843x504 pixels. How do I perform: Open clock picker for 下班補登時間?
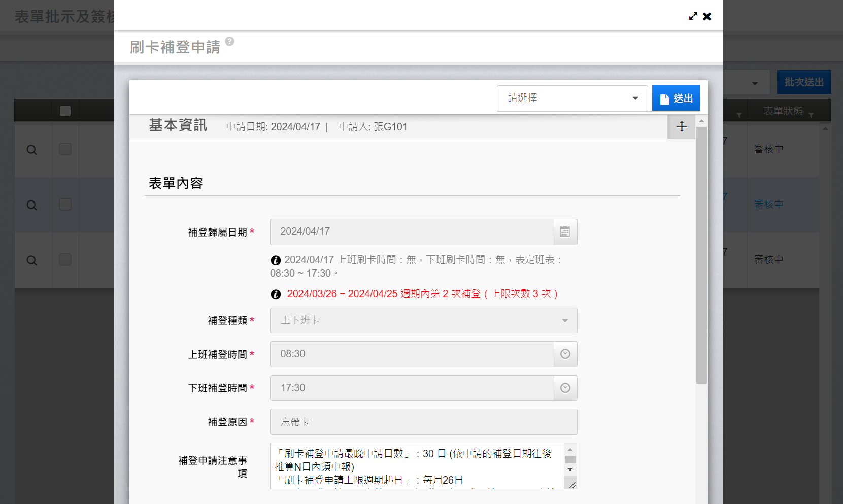[565, 388]
